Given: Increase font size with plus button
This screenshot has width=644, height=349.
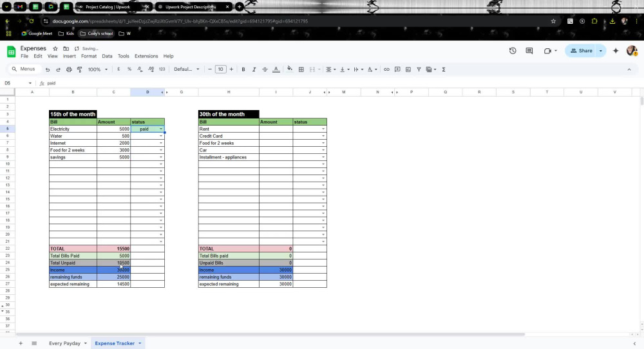Looking at the screenshot, I should pos(231,70).
